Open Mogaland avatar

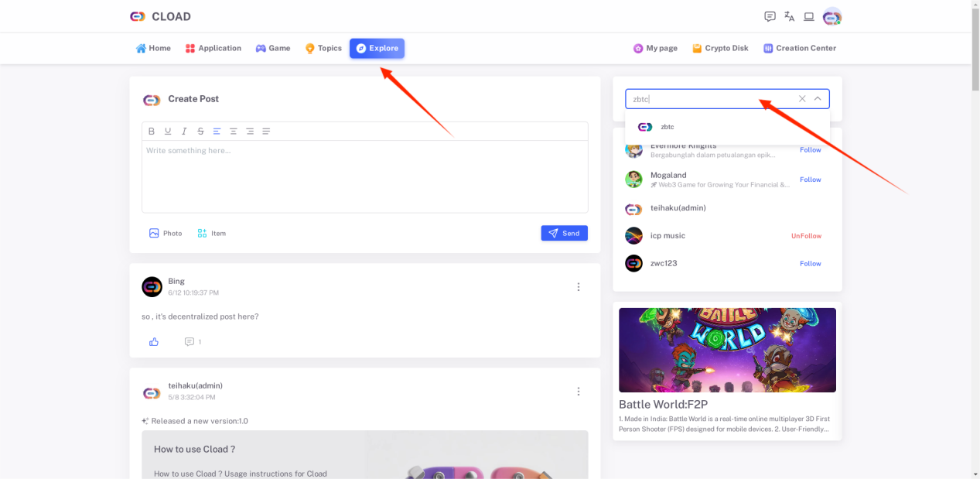[x=633, y=180]
